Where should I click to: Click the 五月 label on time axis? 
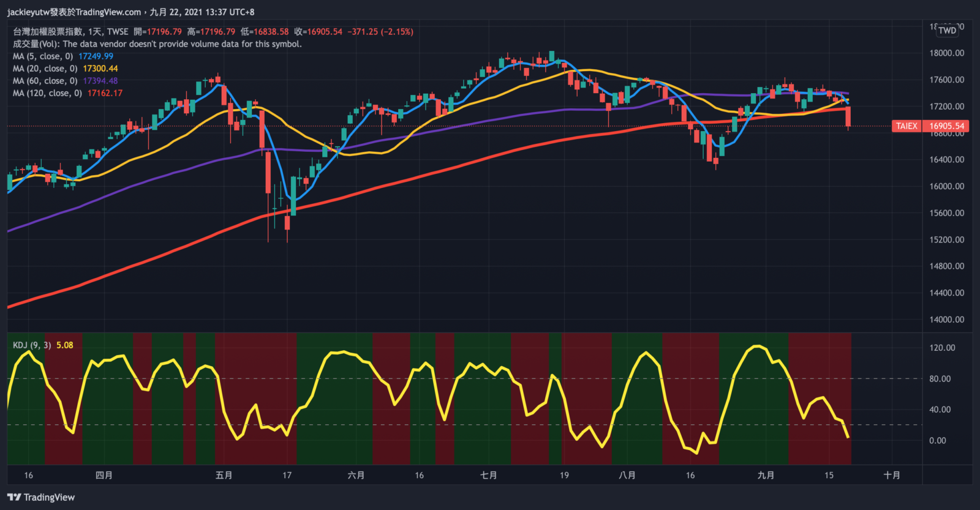pyautogui.click(x=224, y=475)
